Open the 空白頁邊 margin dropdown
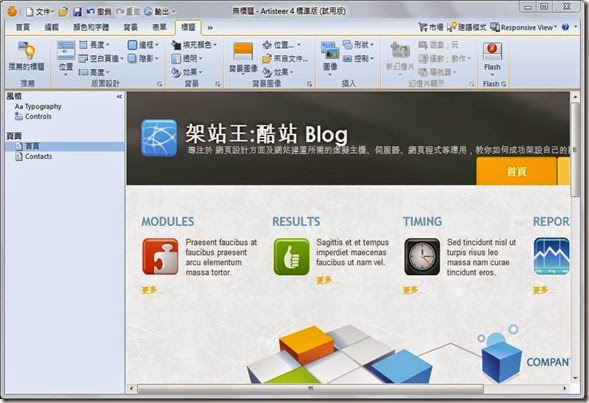The width and height of the screenshot is (589, 403). [x=101, y=59]
